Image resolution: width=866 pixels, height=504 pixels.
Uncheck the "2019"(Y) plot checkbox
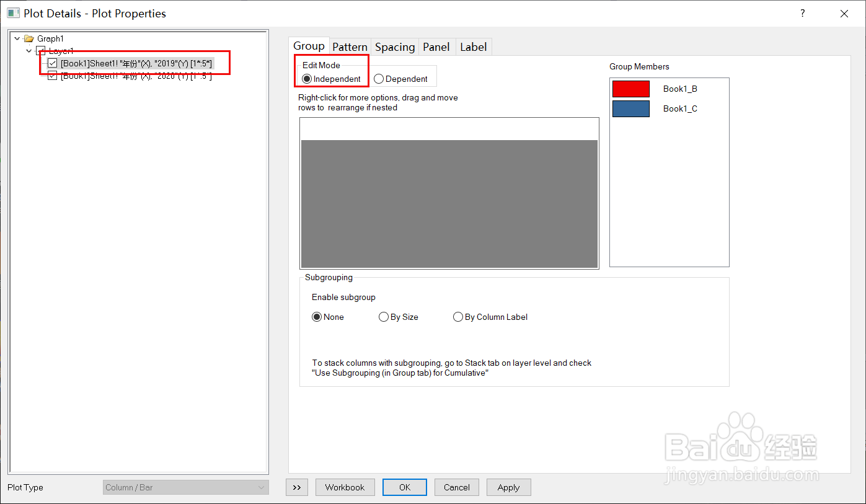pyautogui.click(x=53, y=63)
